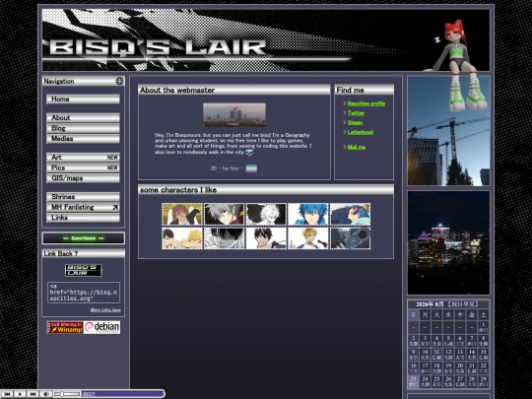The image size is (532, 399).
Task: Click the grey-haired red-eyed character stamp
Action: 225,214
